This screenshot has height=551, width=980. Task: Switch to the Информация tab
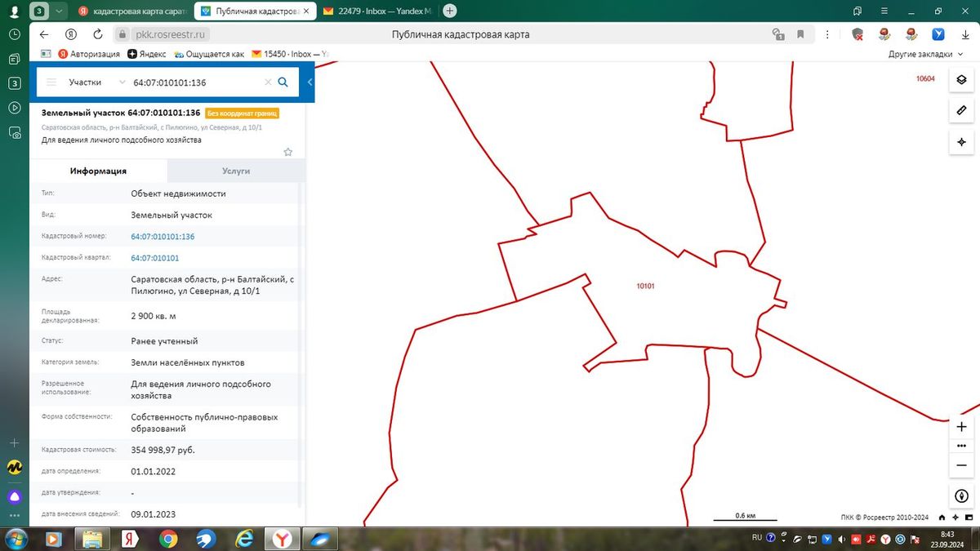coord(98,171)
